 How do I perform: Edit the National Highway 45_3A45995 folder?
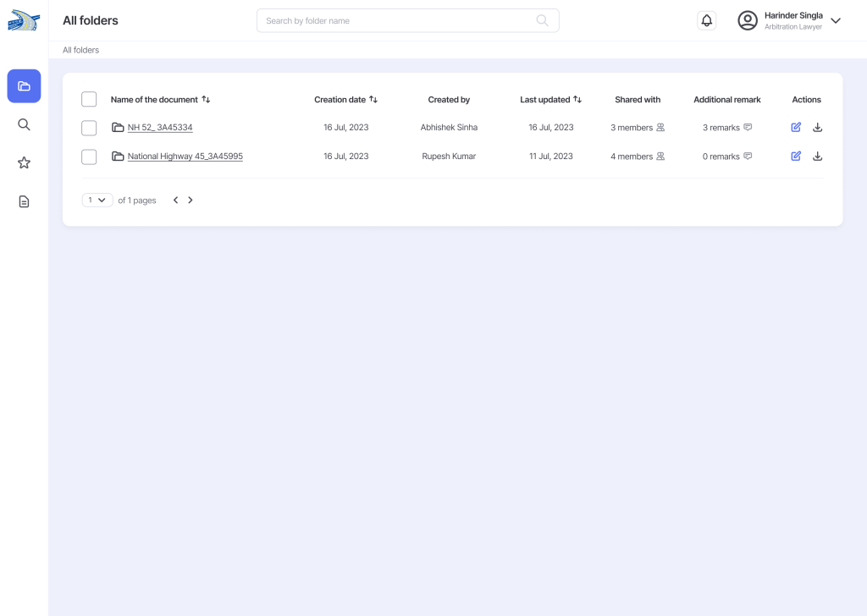pyautogui.click(x=796, y=157)
